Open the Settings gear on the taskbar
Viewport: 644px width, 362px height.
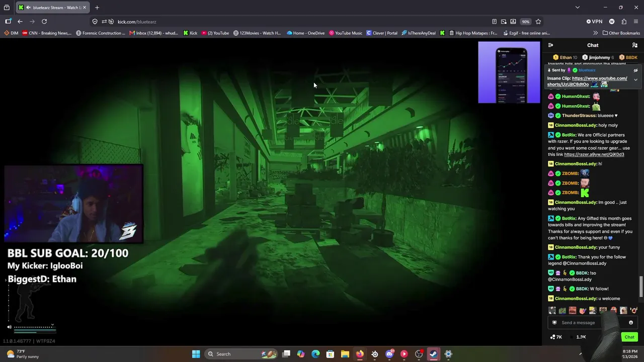click(448, 354)
